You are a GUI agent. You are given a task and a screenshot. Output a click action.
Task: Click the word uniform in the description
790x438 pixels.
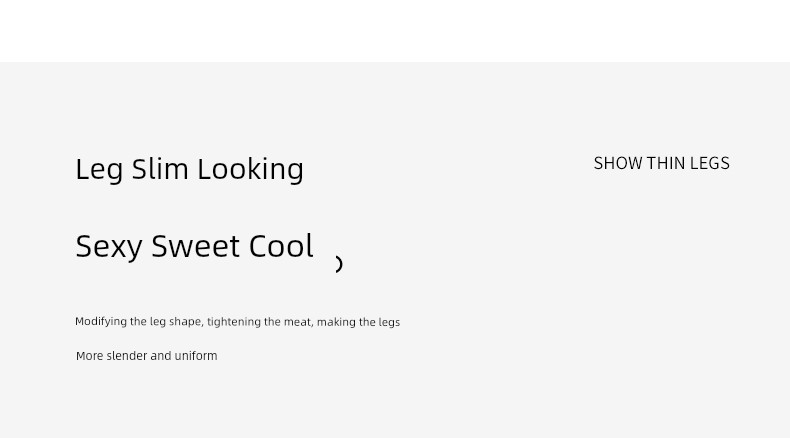tap(196, 356)
